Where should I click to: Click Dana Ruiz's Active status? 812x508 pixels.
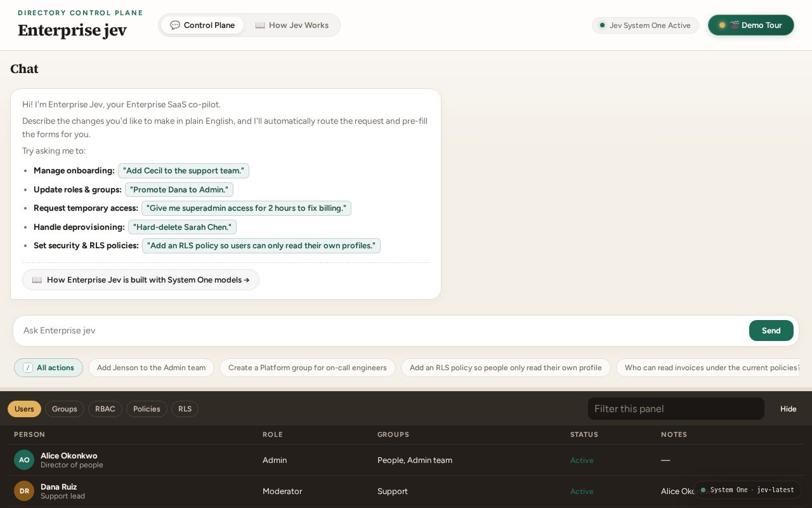pos(582,491)
